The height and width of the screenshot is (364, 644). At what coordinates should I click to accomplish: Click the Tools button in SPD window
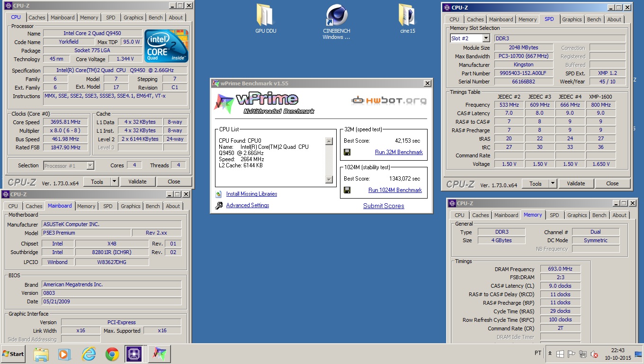coord(536,183)
